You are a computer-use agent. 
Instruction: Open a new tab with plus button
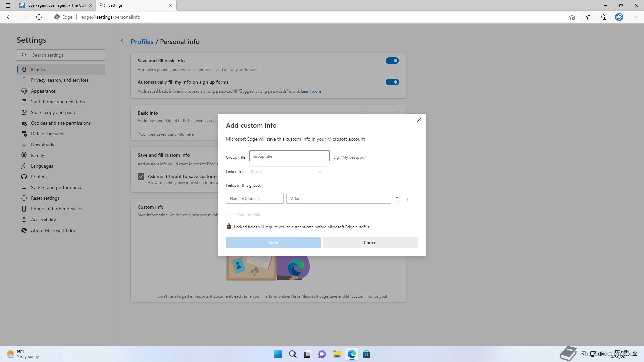click(x=182, y=5)
